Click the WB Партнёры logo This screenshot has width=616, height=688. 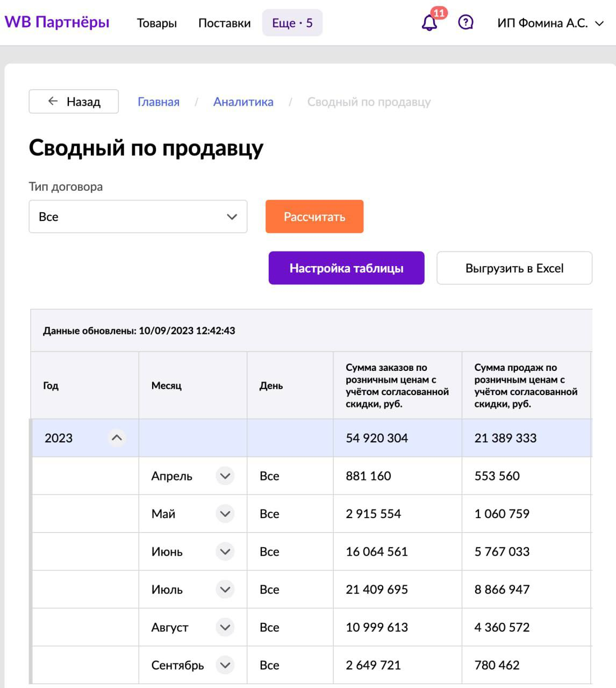[57, 23]
